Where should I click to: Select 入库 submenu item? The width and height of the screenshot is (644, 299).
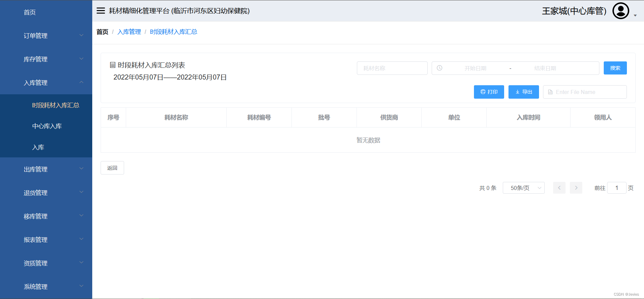coord(46,147)
